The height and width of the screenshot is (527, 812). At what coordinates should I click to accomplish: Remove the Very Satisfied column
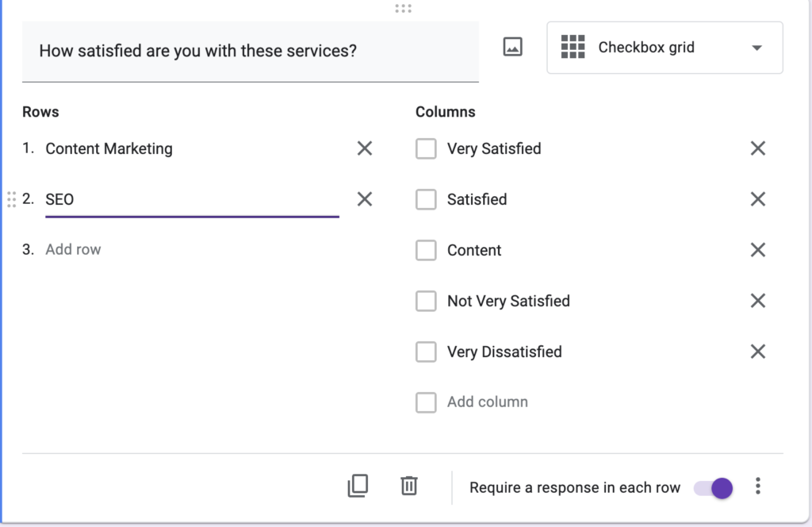[x=757, y=148]
